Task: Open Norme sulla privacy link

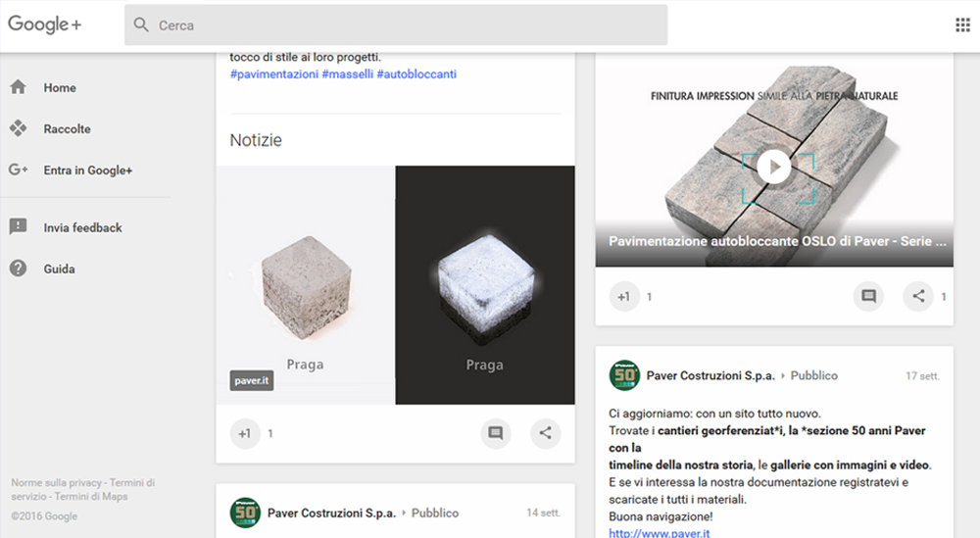Action: (56, 483)
